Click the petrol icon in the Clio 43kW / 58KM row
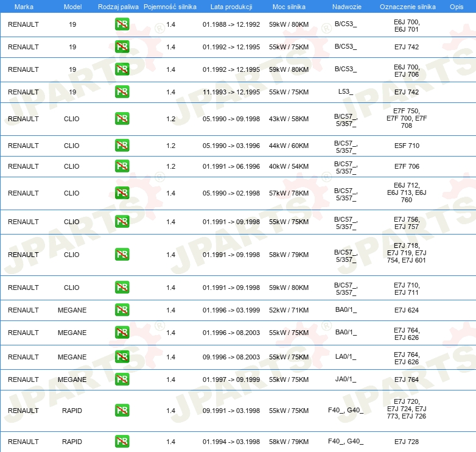 pos(122,118)
